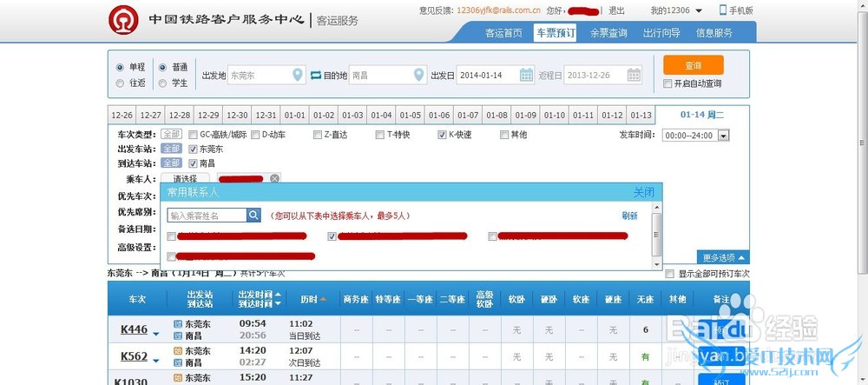Select the regular ticket radio
This screenshot has width=868, height=385.
[163, 67]
